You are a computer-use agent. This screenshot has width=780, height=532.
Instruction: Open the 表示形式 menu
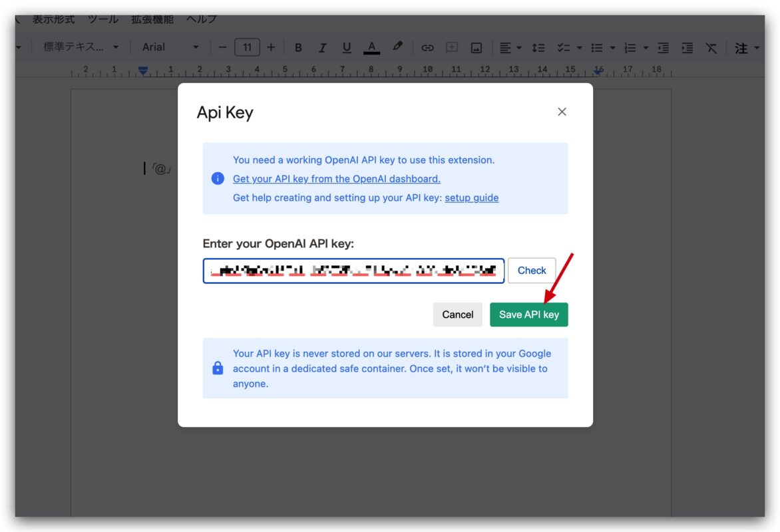(x=53, y=19)
